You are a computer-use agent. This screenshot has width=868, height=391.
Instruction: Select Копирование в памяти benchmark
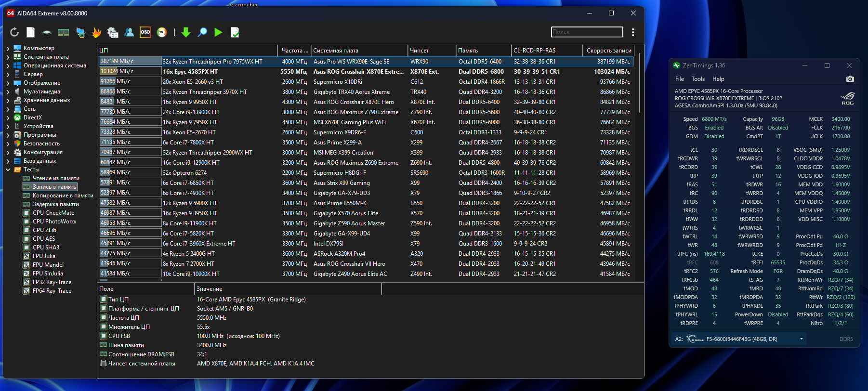tap(63, 195)
